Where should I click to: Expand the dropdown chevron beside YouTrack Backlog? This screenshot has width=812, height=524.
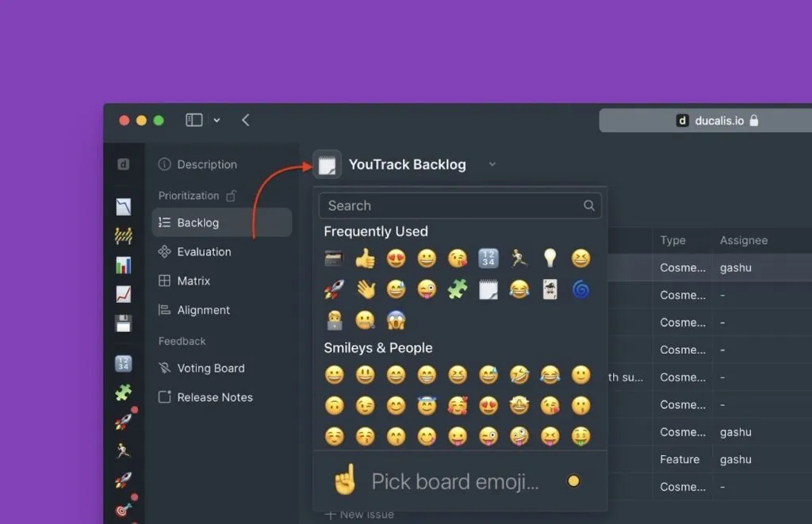(492, 164)
